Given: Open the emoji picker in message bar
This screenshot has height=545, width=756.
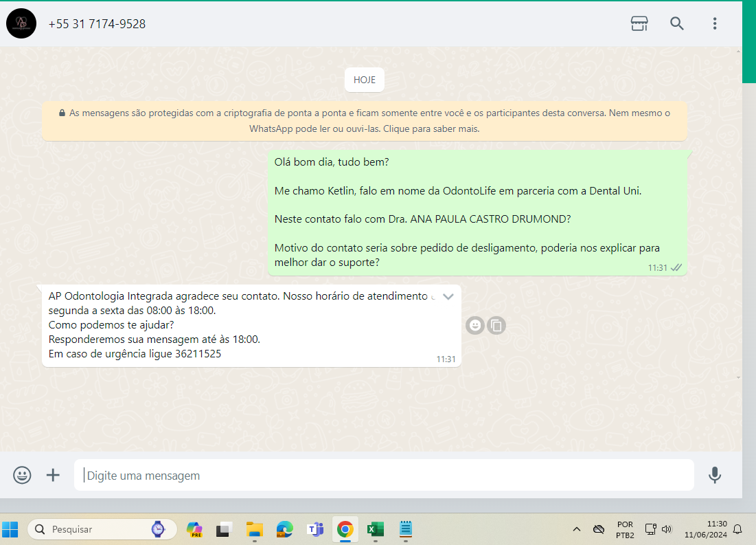Looking at the screenshot, I should pyautogui.click(x=22, y=475).
